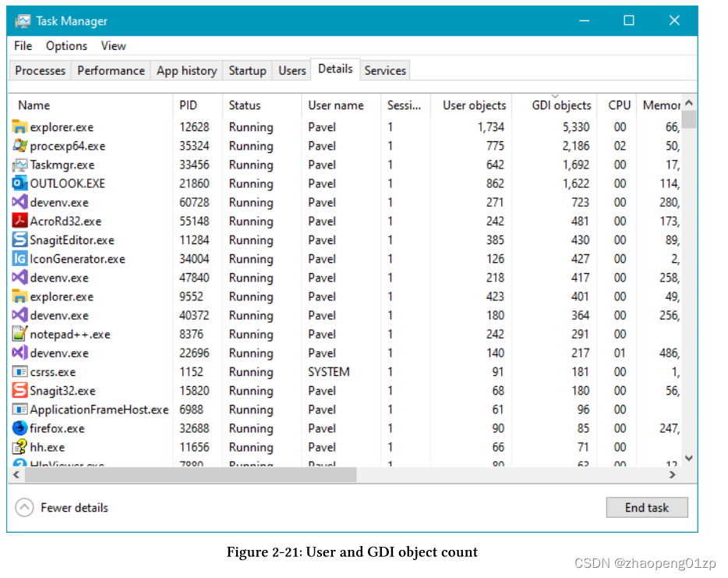This screenshot has height=578, width=728.
Task: Click the Fewer details label
Action: click(x=74, y=507)
